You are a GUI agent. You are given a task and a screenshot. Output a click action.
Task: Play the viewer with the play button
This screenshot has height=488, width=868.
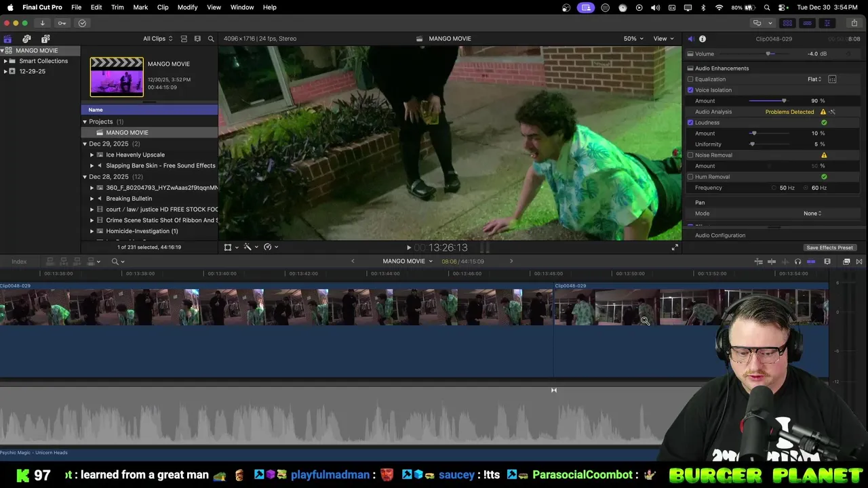pyautogui.click(x=408, y=248)
